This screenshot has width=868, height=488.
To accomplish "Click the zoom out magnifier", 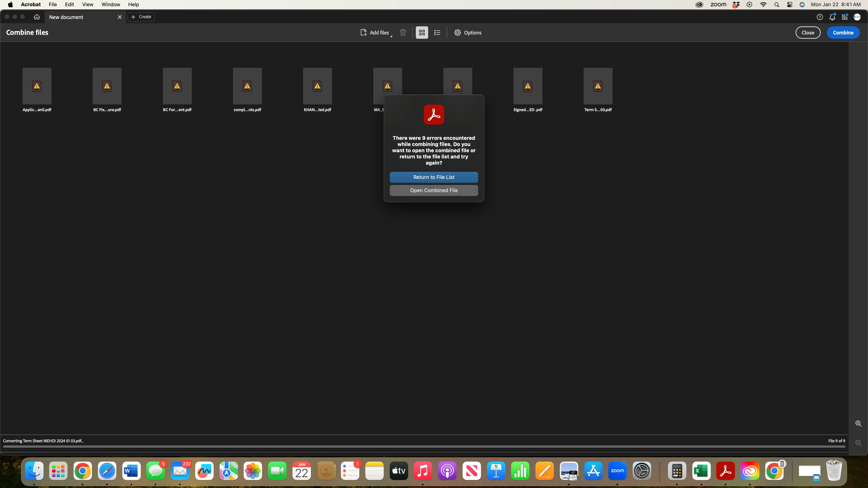I will click(x=858, y=443).
